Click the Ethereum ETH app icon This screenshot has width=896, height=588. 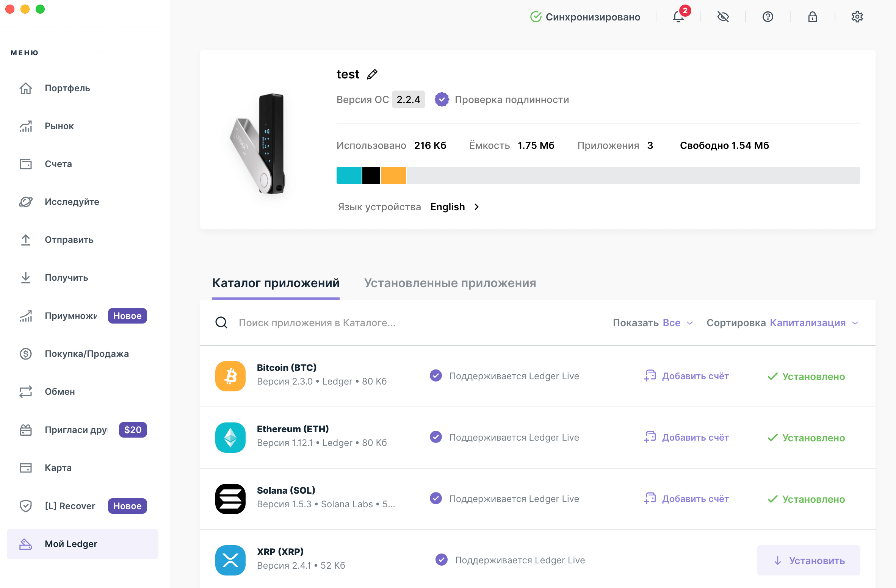(230, 437)
